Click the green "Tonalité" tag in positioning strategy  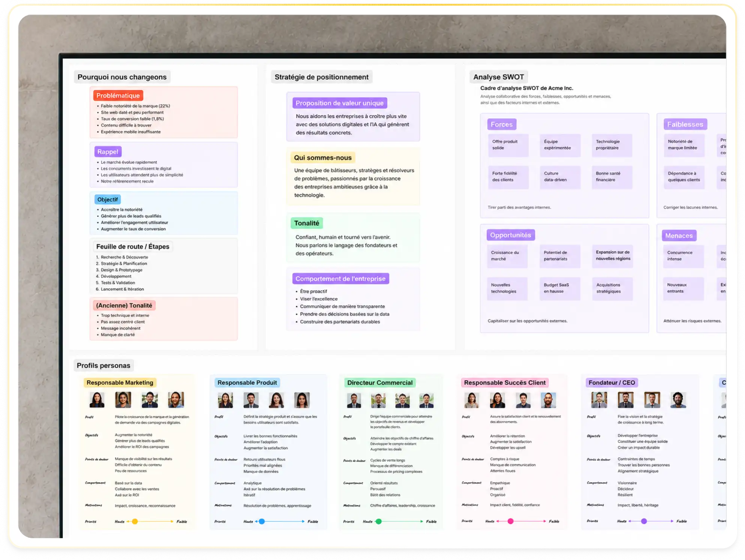point(307,223)
